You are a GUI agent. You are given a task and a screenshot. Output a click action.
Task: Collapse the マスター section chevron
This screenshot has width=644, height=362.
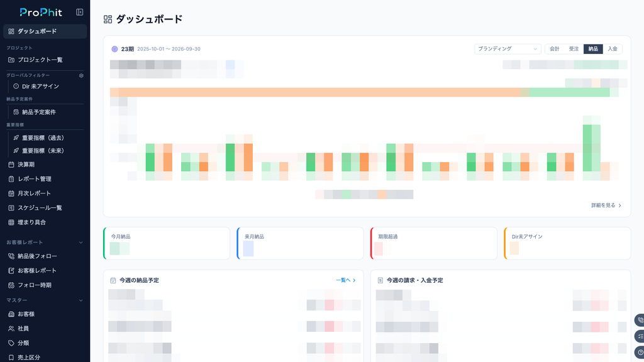pyautogui.click(x=81, y=300)
